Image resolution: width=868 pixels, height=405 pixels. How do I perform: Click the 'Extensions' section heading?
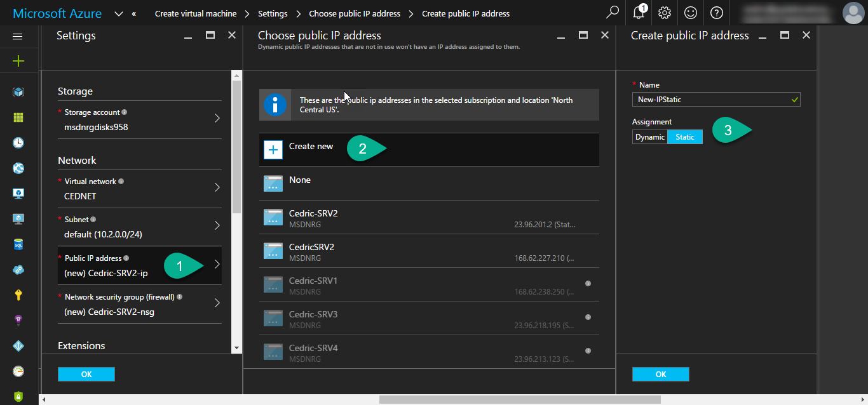tap(81, 346)
